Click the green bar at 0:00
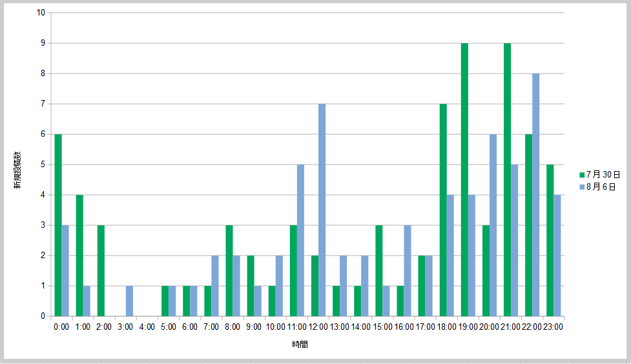 [x=58, y=225]
